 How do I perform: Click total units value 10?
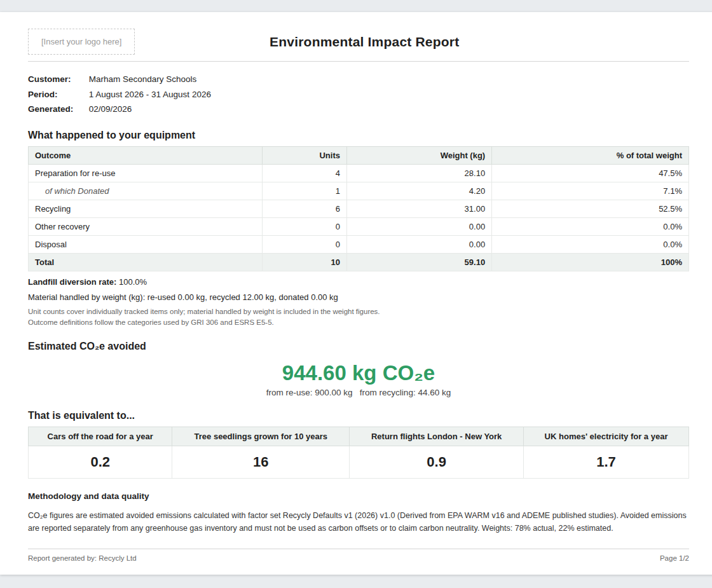tap(336, 262)
